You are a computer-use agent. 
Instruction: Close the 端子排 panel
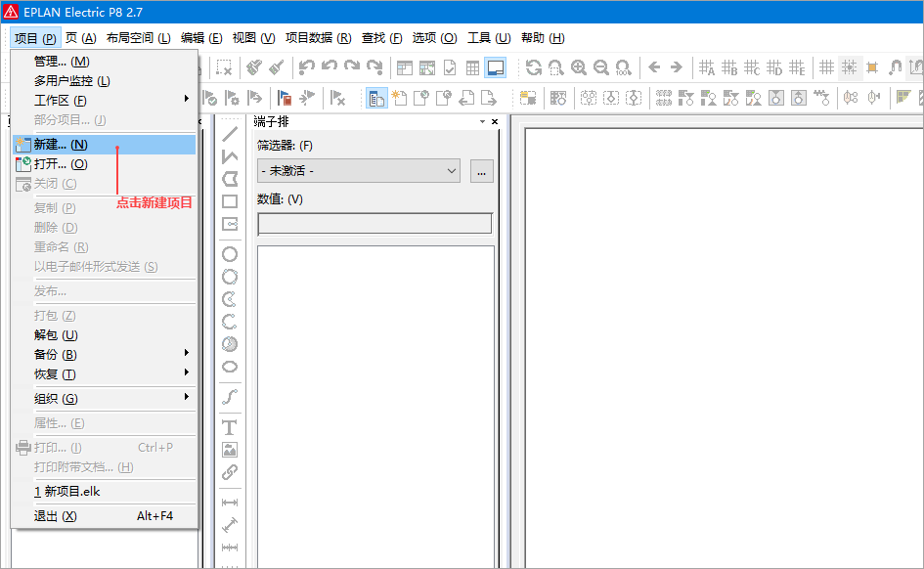[495, 122]
